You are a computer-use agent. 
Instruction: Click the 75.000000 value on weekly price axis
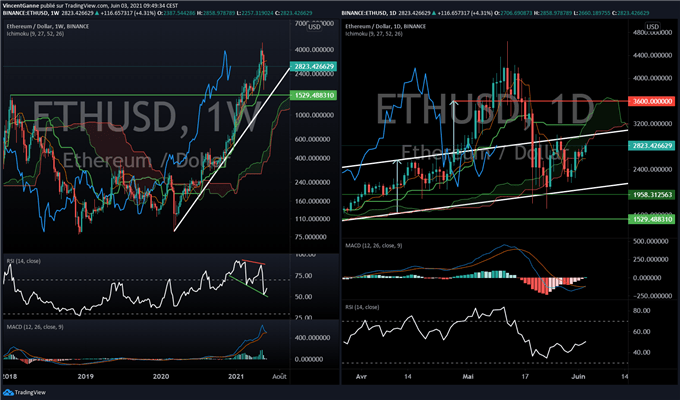click(311, 237)
